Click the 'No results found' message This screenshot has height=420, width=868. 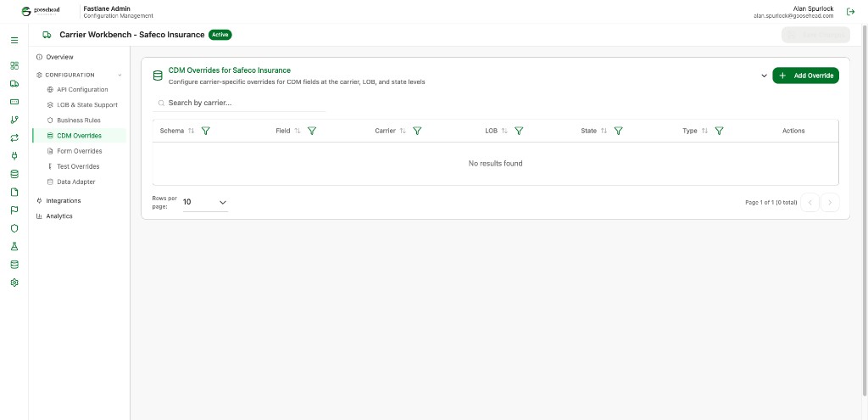pyautogui.click(x=495, y=164)
